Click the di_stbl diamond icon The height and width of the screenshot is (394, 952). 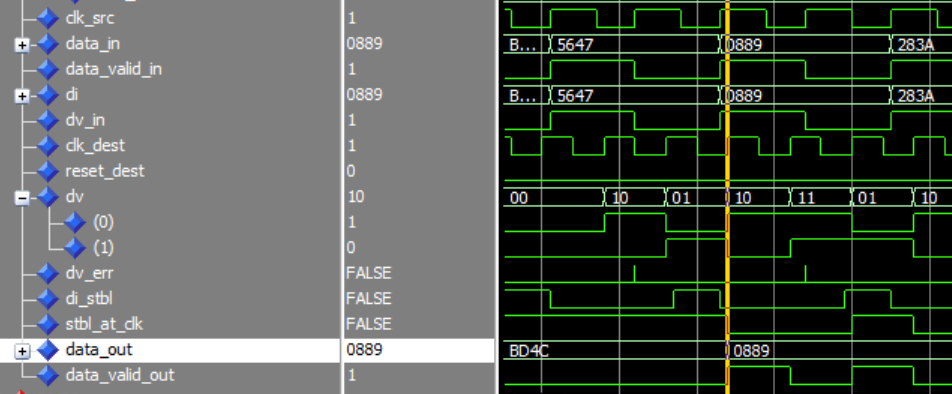click(x=48, y=299)
